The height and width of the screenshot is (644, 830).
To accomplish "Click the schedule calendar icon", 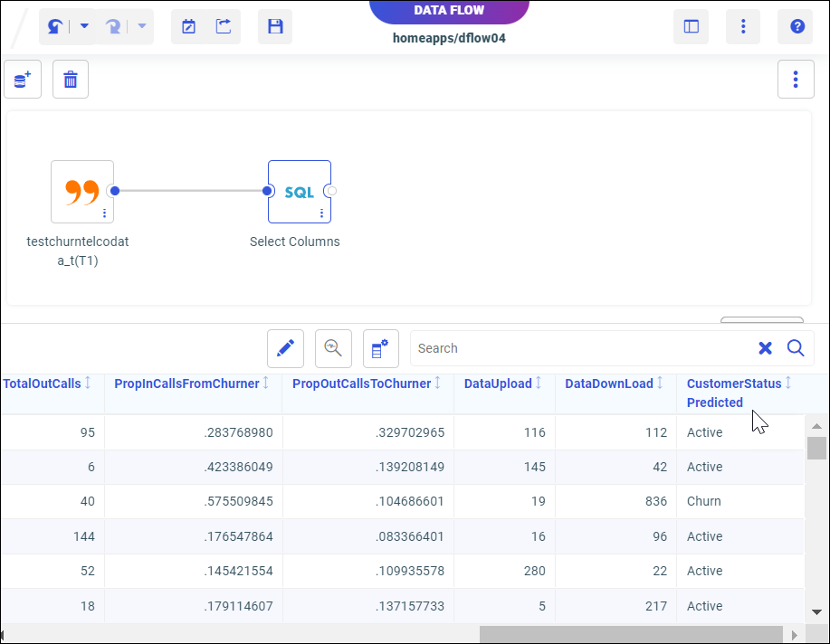I will click(188, 26).
